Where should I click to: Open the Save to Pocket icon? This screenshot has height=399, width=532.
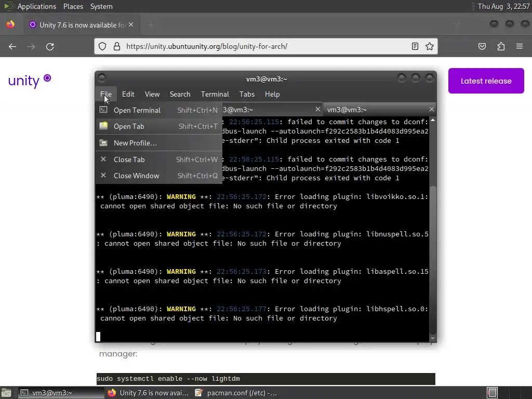coord(482,46)
